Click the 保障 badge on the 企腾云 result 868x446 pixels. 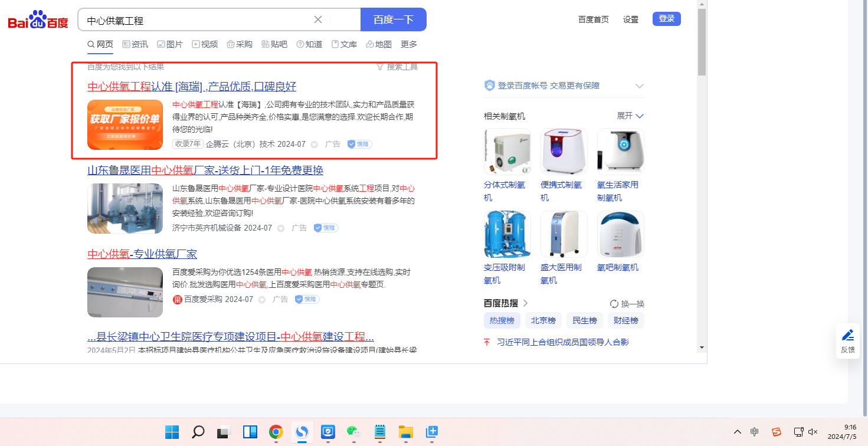[359, 144]
